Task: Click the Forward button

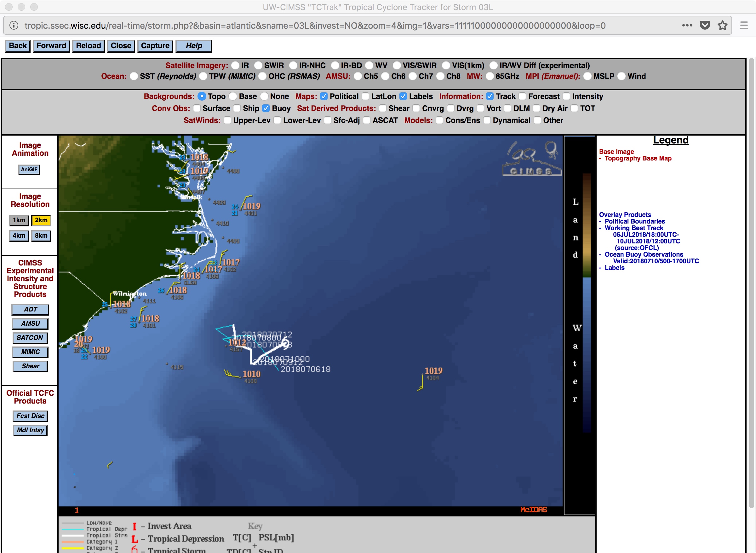Action: (51, 46)
